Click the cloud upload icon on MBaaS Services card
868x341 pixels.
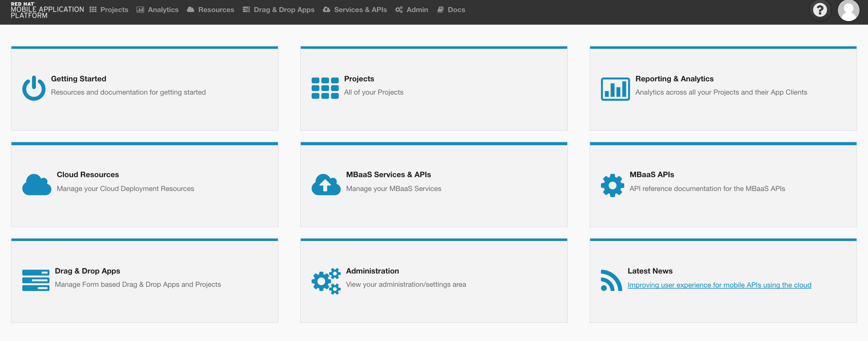tap(326, 184)
